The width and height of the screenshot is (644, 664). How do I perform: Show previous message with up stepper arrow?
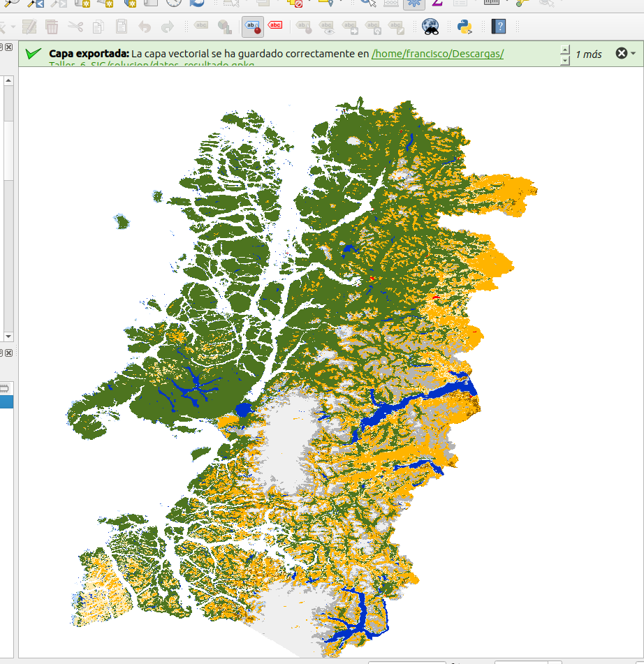point(565,49)
